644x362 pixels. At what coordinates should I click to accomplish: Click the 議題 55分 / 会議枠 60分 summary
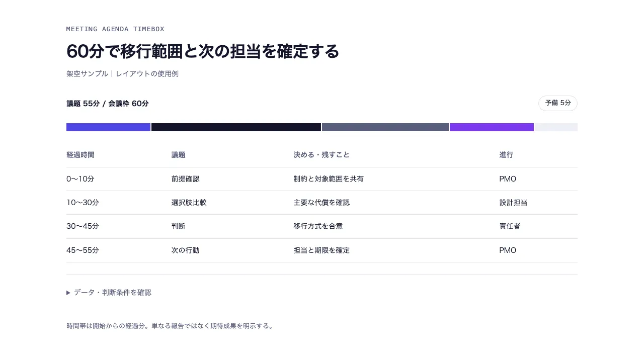108,104
